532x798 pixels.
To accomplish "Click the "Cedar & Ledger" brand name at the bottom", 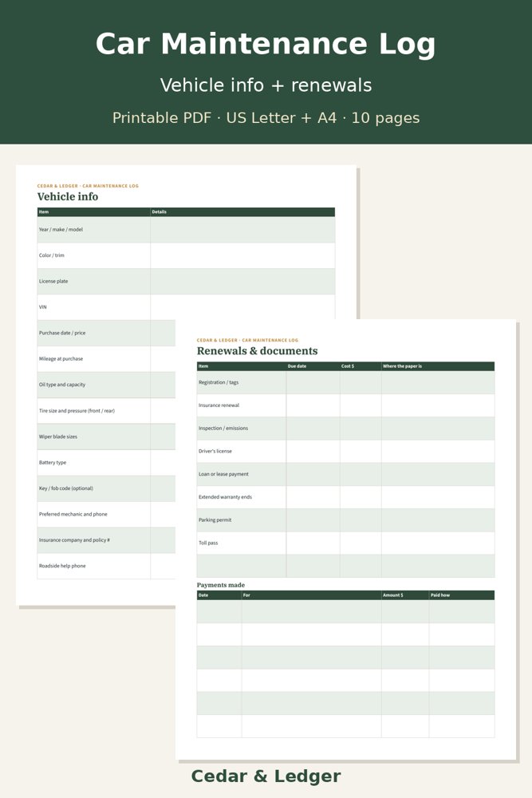I will point(266,776).
